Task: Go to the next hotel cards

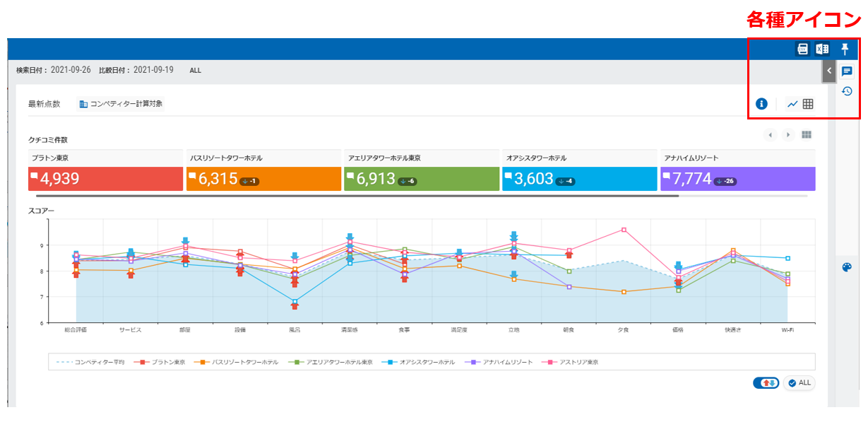Action: click(788, 135)
